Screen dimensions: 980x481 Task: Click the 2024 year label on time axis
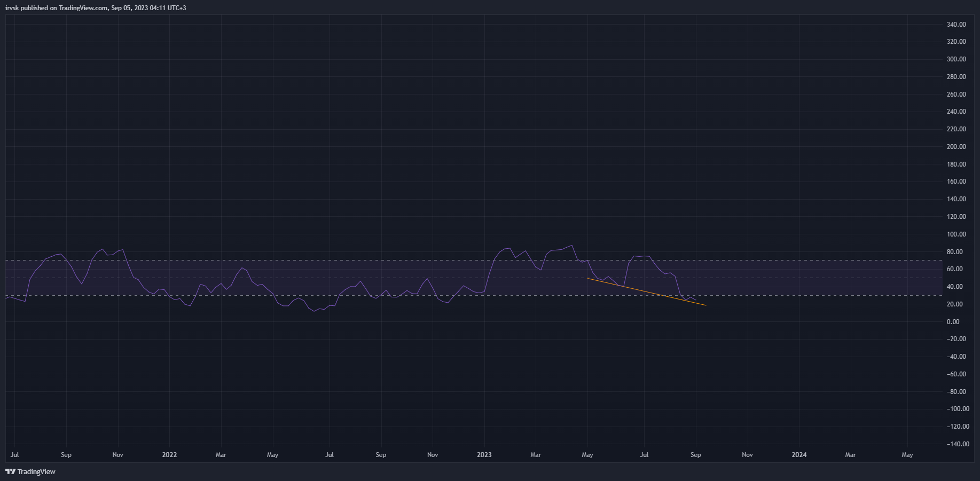pos(799,455)
